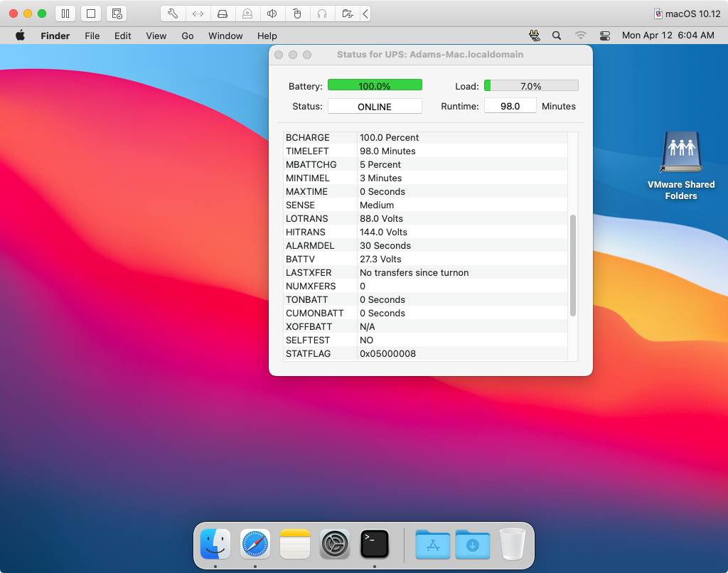
Task: Click the apcupsd UPS plug menu bar icon
Action: (x=535, y=36)
